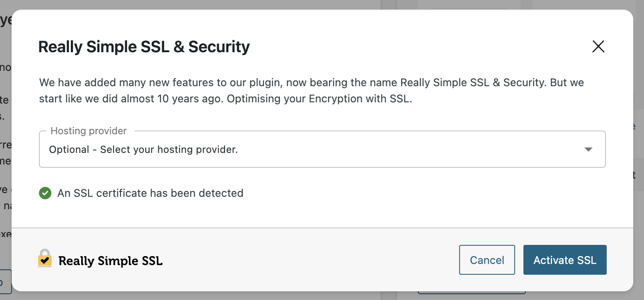Image resolution: width=644 pixels, height=300 pixels.
Task: Click the Really Simple SSL logo text
Action: click(x=110, y=261)
